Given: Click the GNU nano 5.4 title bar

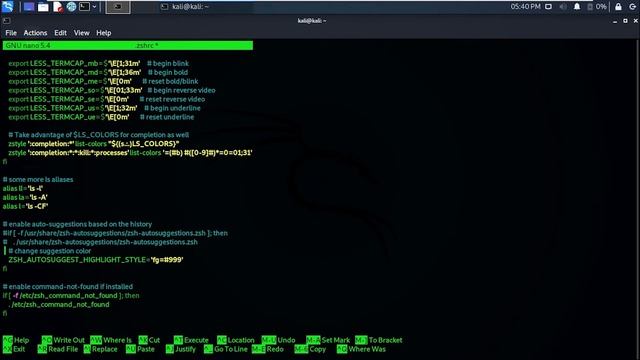Looking at the screenshot, I should coord(127,45).
